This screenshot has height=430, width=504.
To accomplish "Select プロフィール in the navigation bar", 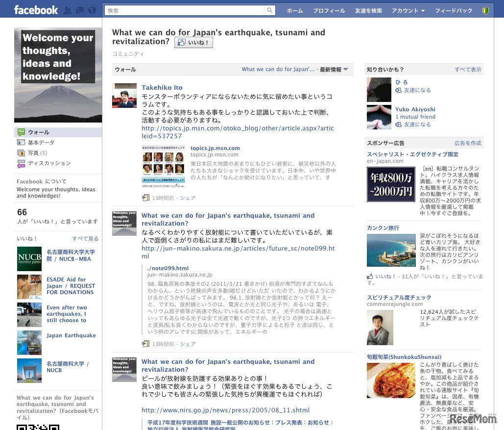I will (329, 11).
